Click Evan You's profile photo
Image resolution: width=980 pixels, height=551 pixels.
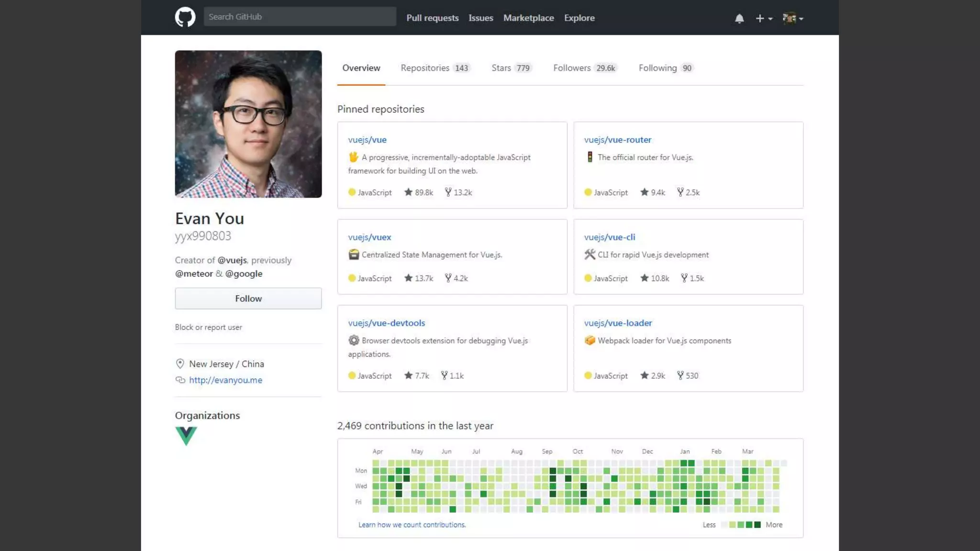point(248,124)
